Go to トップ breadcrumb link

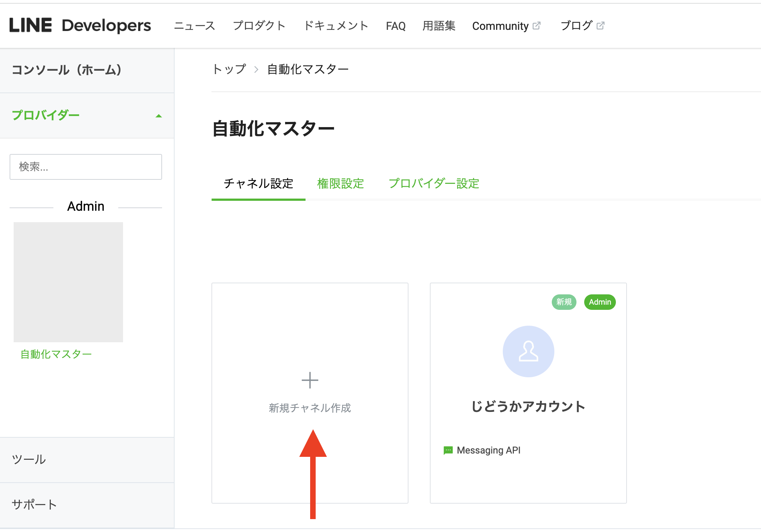point(229,69)
